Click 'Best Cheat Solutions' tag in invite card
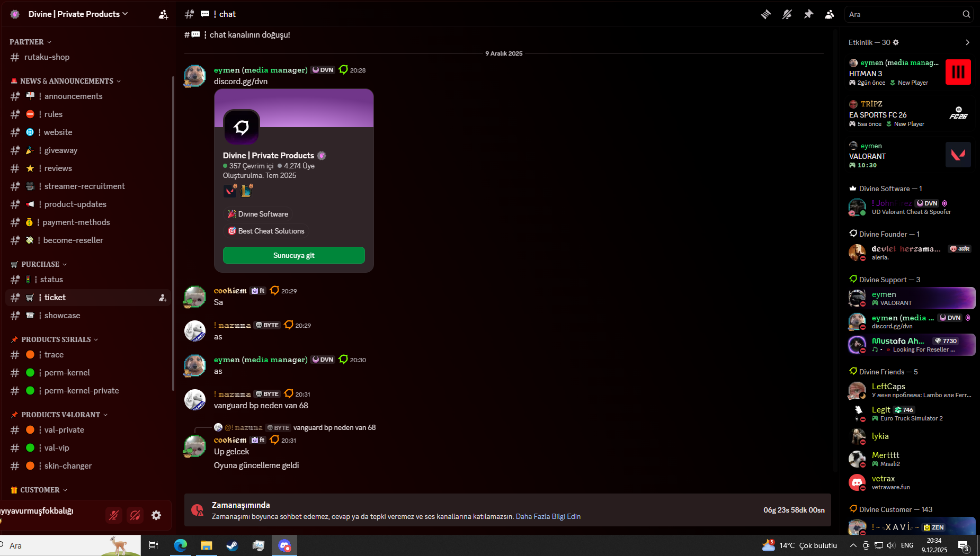Viewport: 980px width, 556px height. tap(266, 231)
